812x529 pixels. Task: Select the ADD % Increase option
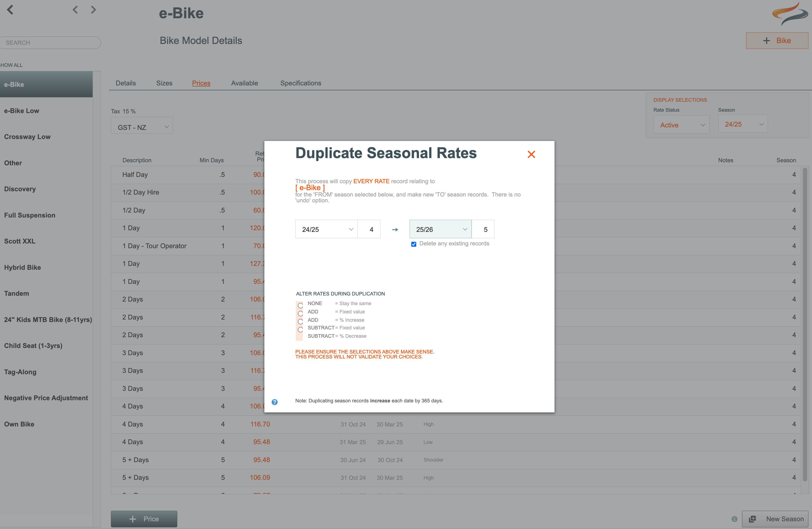pyautogui.click(x=300, y=321)
